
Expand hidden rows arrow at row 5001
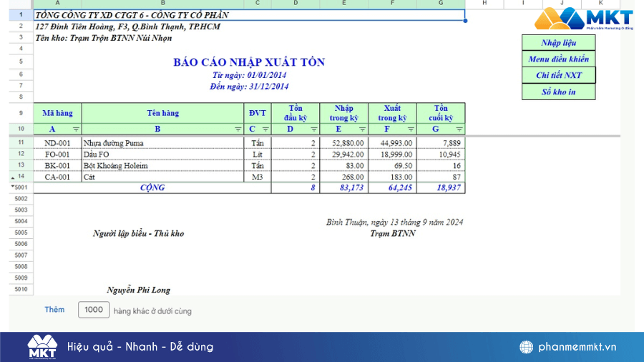tap(13, 186)
